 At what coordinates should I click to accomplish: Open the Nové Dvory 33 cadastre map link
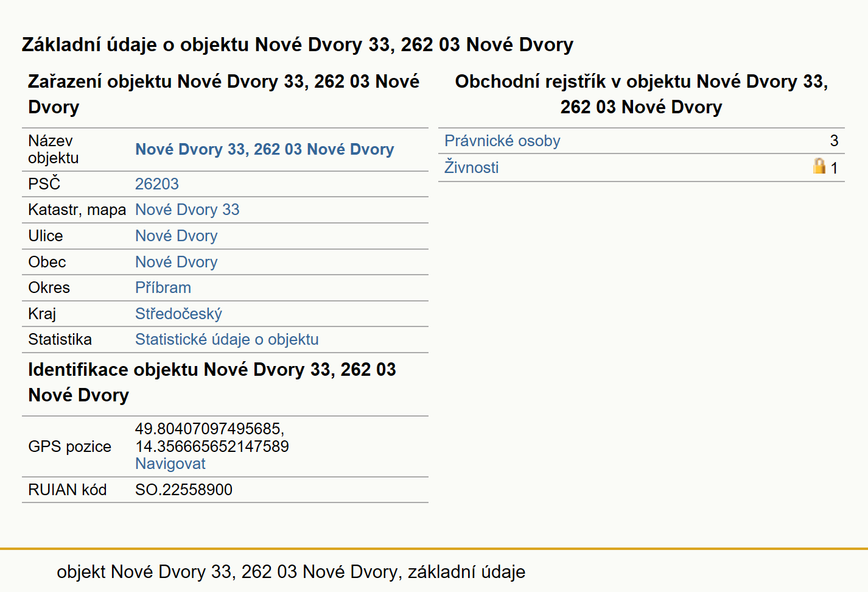[187, 210]
